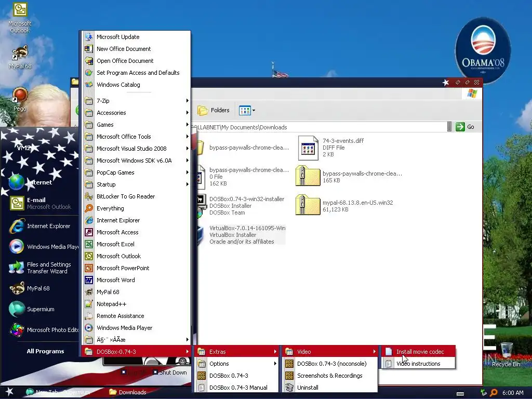Open the MyPal 68 desktop shortcut
The width and height of the screenshot is (532, 399).
coord(20,57)
